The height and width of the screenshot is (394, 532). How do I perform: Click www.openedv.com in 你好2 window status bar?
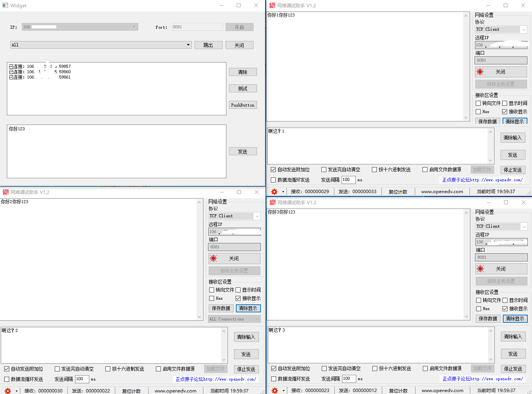(175, 391)
